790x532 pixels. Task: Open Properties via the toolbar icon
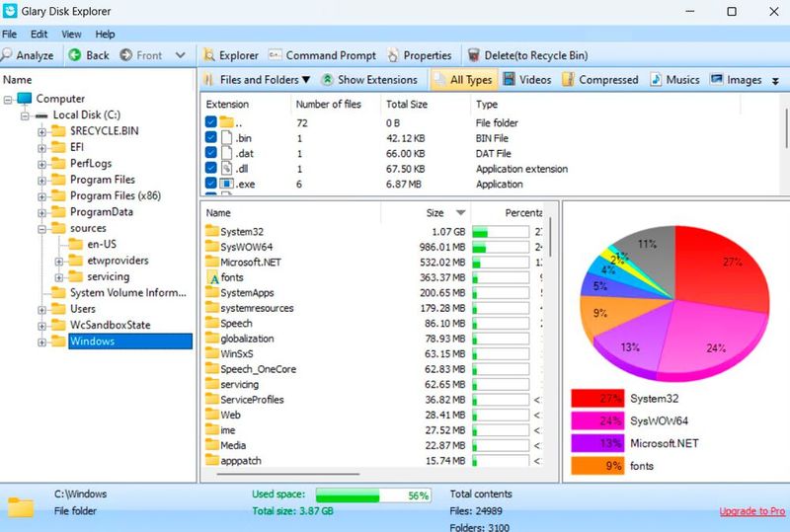click(393, 55)
